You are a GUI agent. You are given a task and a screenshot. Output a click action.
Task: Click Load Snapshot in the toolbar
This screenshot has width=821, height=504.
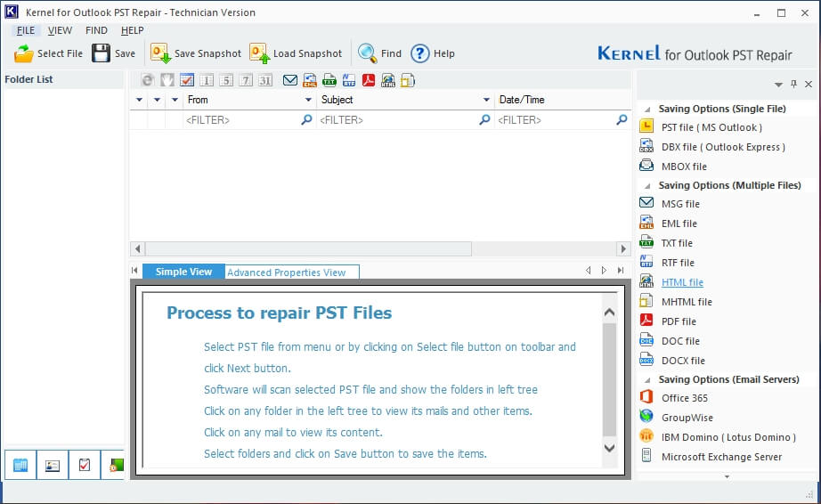tap(296, 53)
